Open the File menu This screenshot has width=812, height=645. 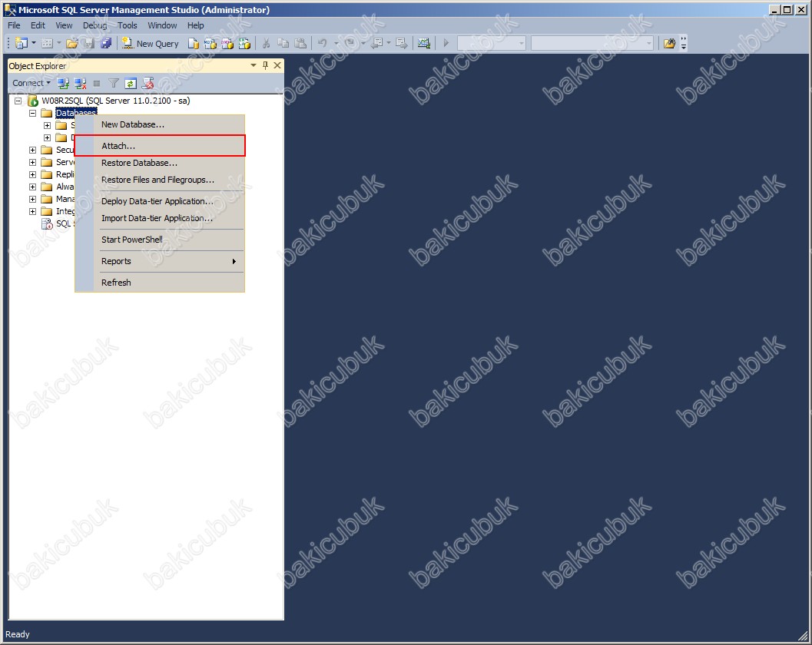point(14,25)
